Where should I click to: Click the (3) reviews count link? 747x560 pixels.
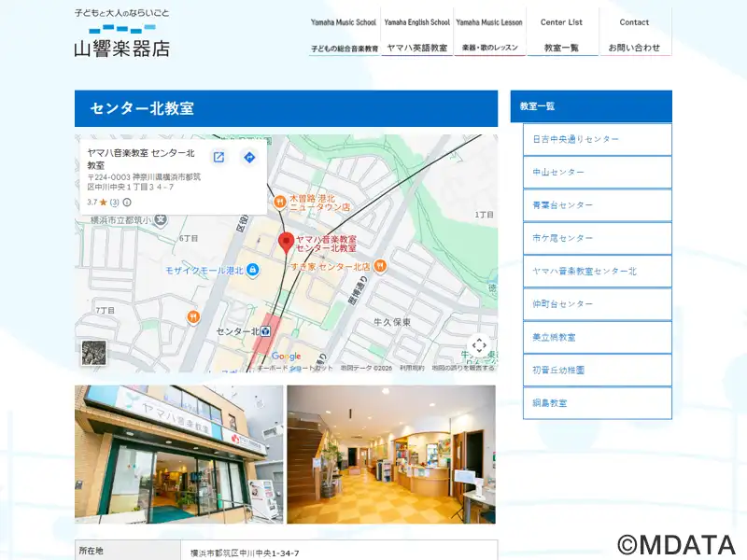(x=114, y=203)
